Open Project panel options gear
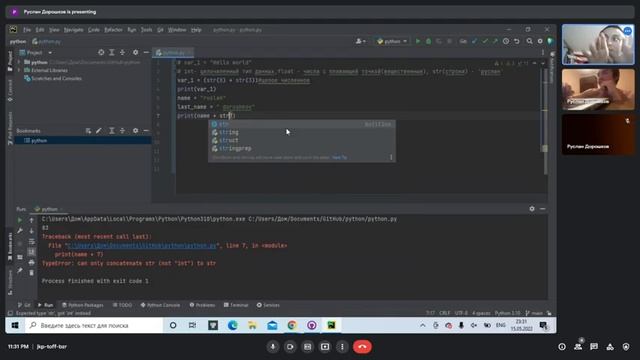 (x=136, y=52)
